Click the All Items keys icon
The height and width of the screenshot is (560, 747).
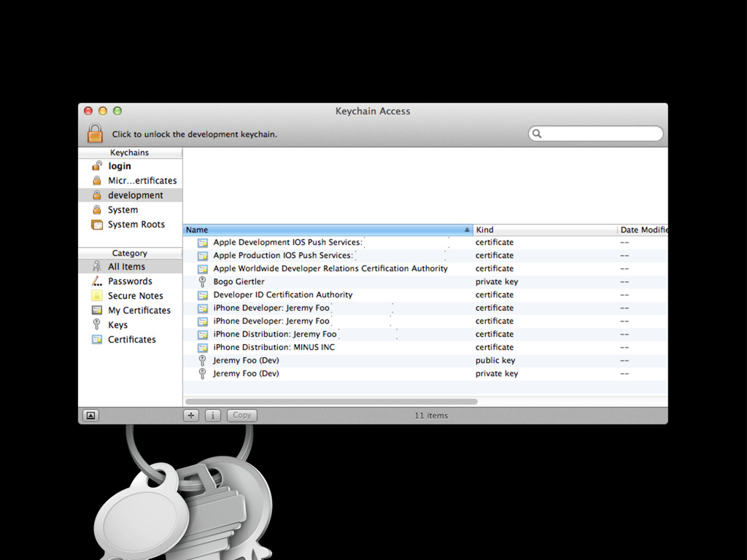click(x=97, y=266)
